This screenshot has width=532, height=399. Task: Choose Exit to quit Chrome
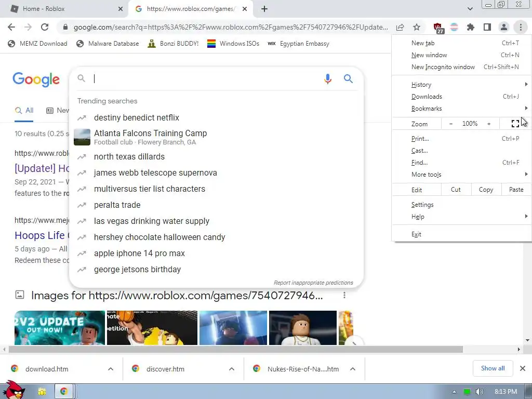(x=461, y=234)
